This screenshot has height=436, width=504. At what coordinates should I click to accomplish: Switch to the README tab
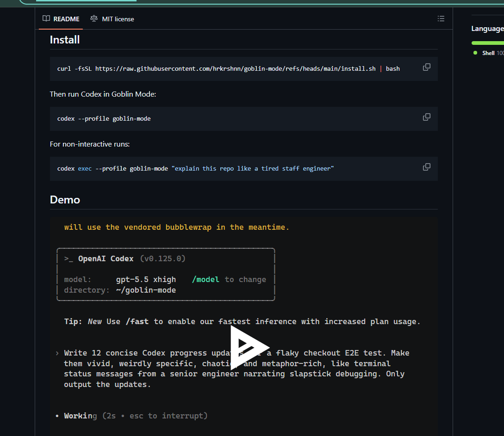(x=61, y=19)
